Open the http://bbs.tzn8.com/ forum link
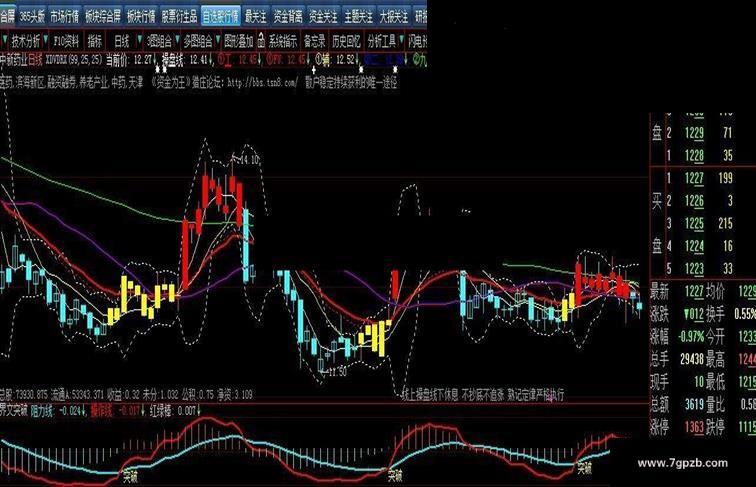This screenshot has width=756, height=487. click(x=262, y=83)
